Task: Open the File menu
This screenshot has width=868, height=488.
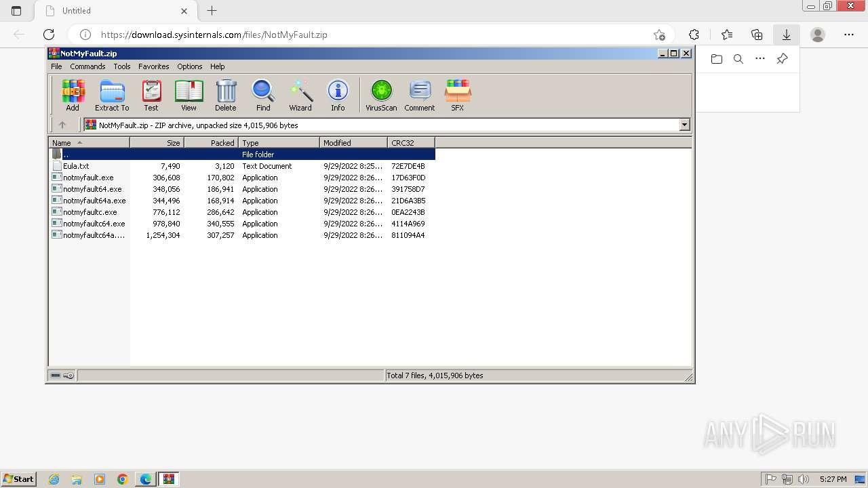Action: pos(56,66)
